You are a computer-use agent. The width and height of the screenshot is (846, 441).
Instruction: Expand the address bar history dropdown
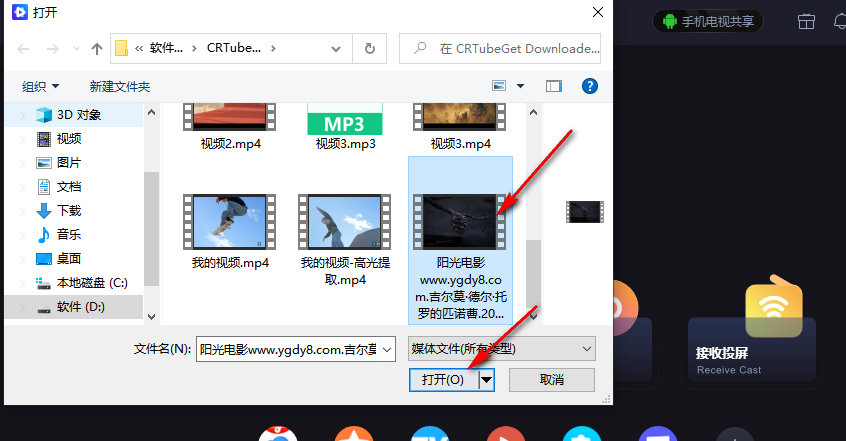point(336,49)
